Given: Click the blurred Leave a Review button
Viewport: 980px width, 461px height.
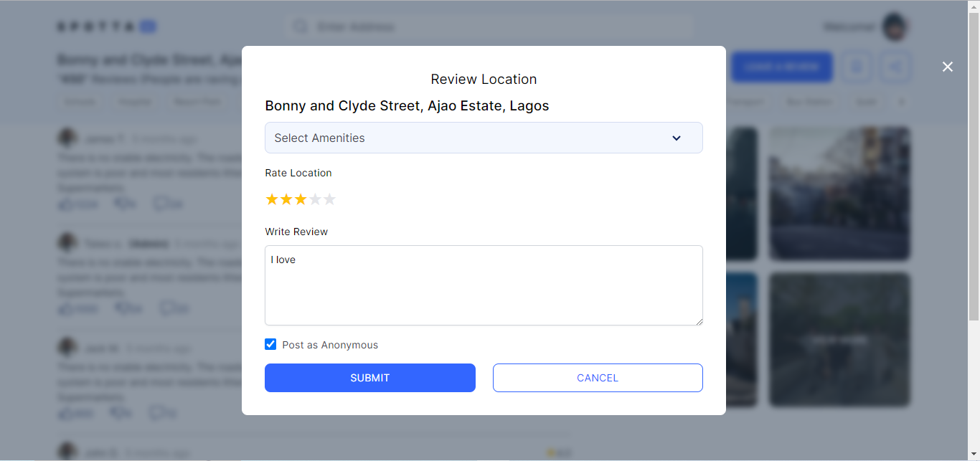Looking at the screenshot, I should coord(782,67).
